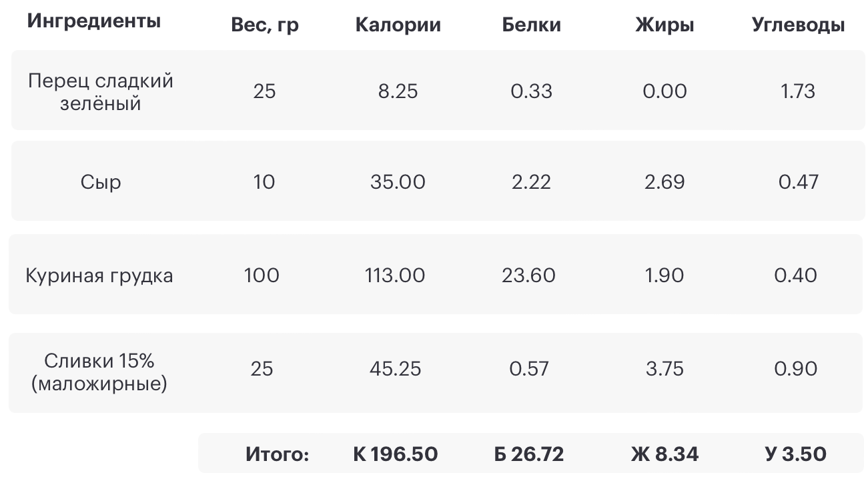Click the Вес, гр column header

point(265,25)
